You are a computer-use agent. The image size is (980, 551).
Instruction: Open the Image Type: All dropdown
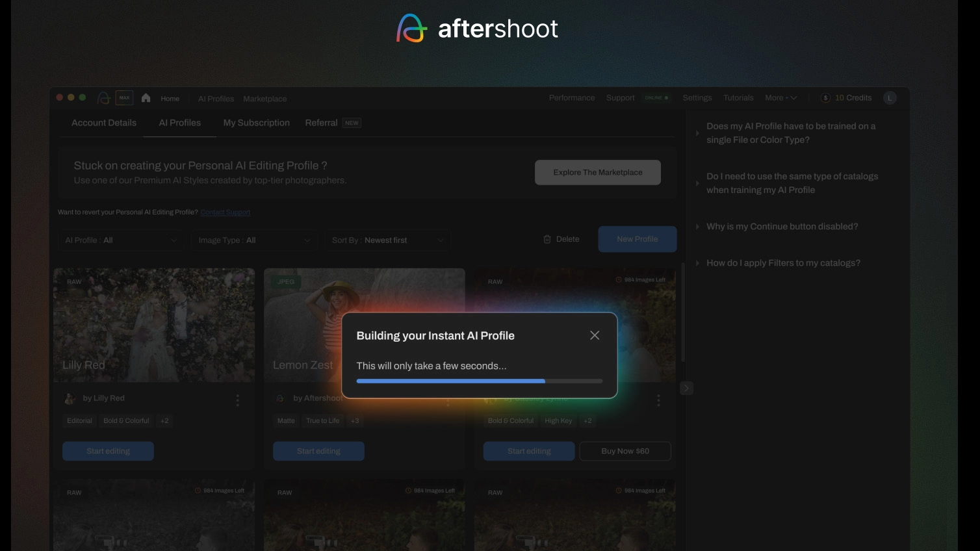tap(255, 240)
